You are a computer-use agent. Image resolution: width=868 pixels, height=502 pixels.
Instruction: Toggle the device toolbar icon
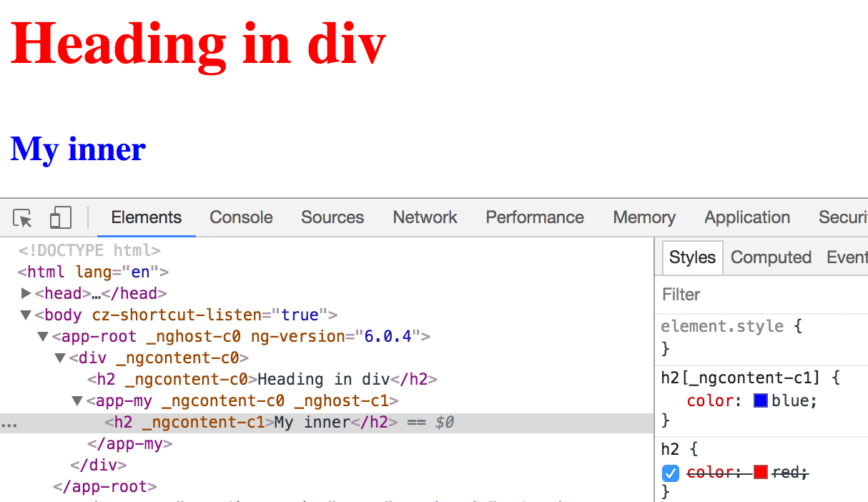click(x=60, y=217)
